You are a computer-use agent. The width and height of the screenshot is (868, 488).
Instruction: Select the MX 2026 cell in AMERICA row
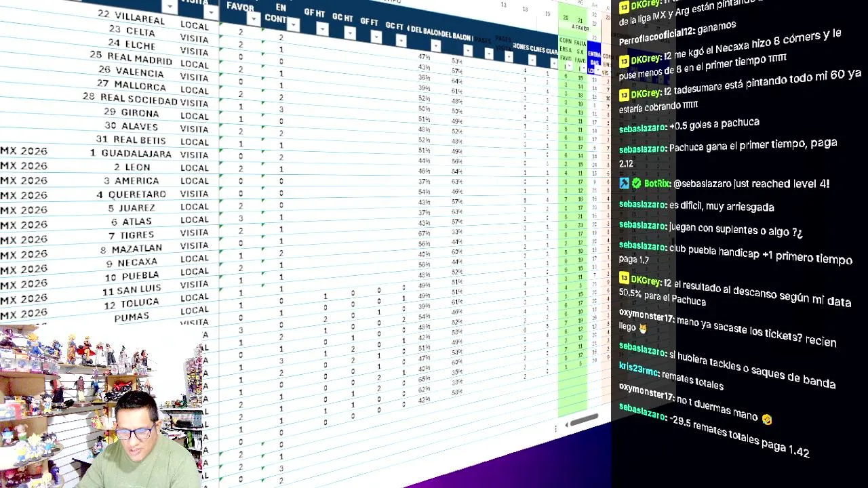(24, 181)
